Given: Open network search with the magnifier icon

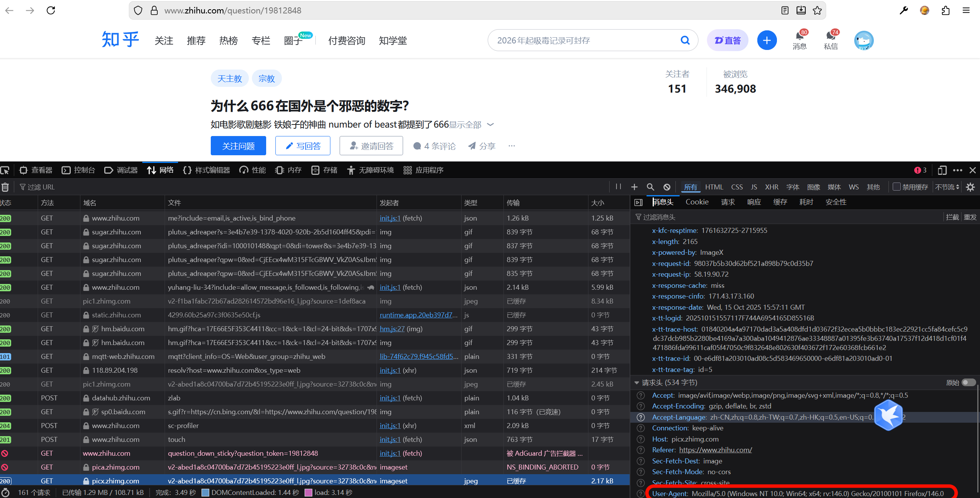Looking at the screenshot, I should coord(650,187).
